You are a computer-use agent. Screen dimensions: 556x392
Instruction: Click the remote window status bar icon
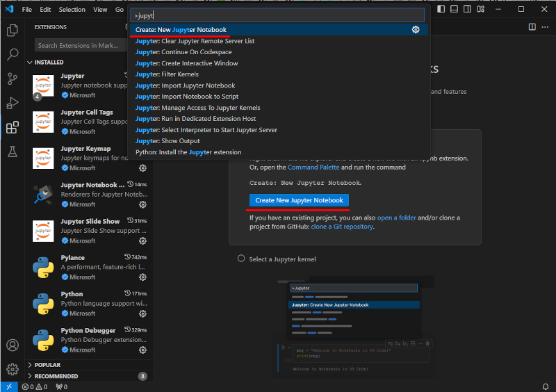pyautogui.click(x=9, y=386)
